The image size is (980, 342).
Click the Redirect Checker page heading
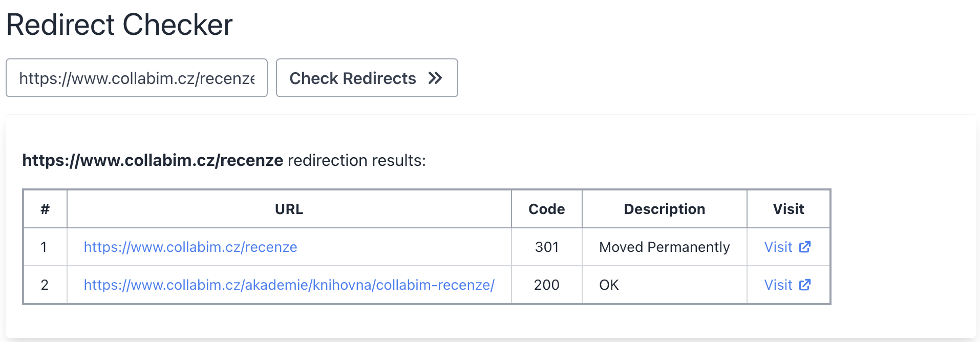click(119, 25)
